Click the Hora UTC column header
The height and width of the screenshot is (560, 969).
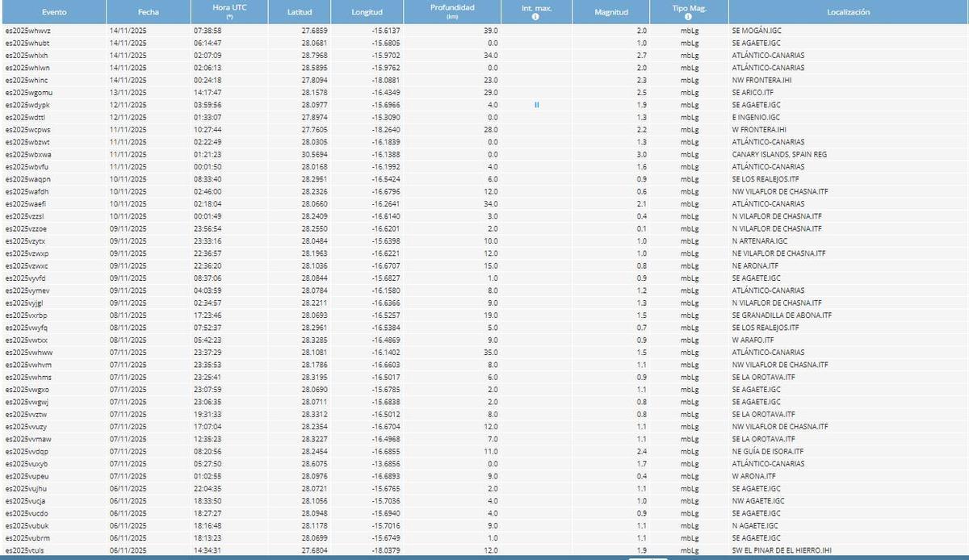point(230,8)
